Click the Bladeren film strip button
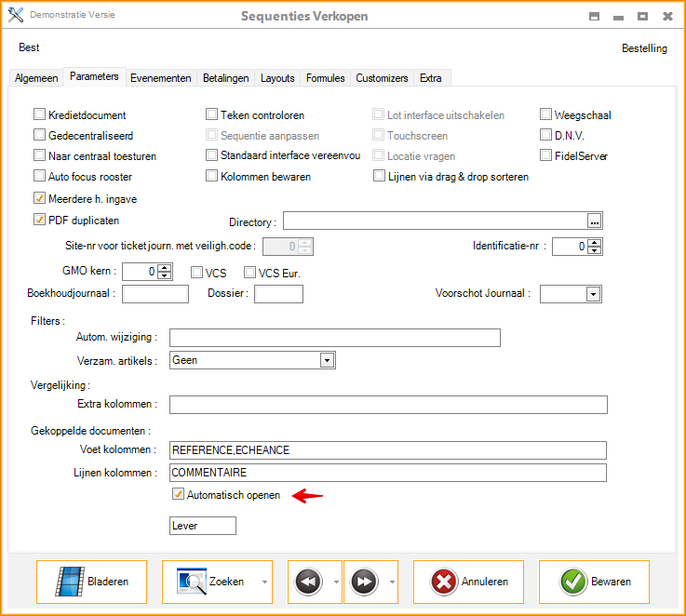The width and height of the screenshot is (686, 616). tap(91, 582)
